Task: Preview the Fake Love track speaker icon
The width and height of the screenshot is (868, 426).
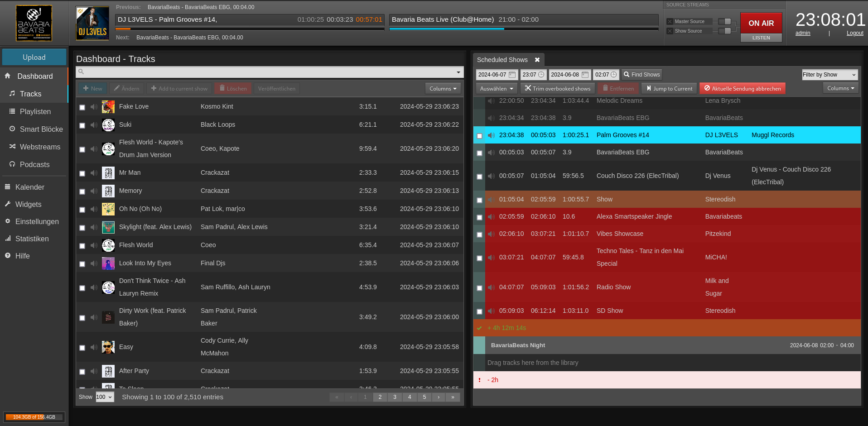Action: [94, 107]
